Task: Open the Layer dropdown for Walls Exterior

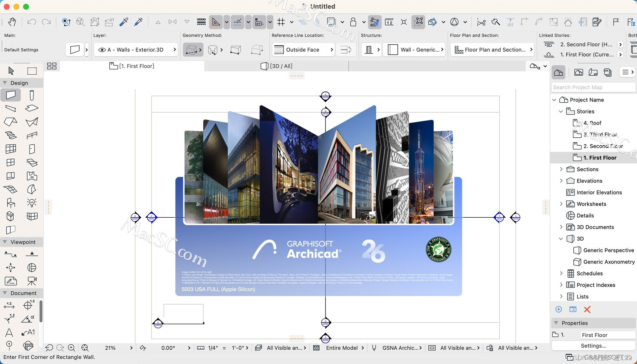Action: click(x=136, y=50)
